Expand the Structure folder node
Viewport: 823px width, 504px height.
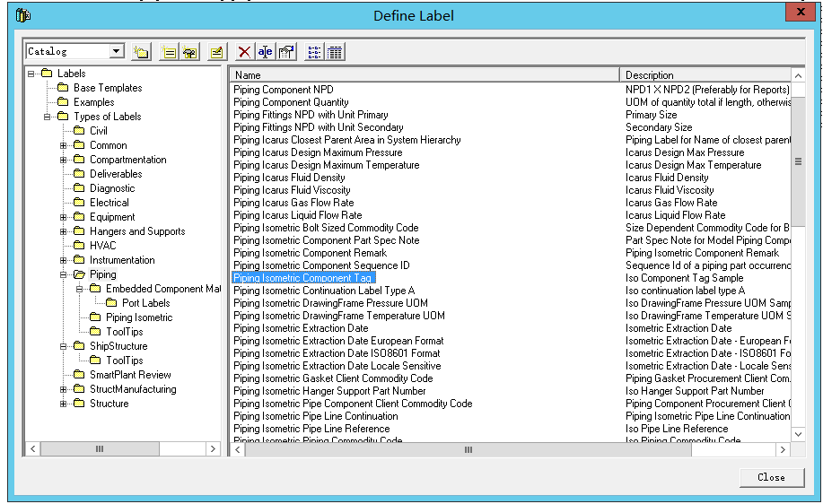click(x=63, y=404)
